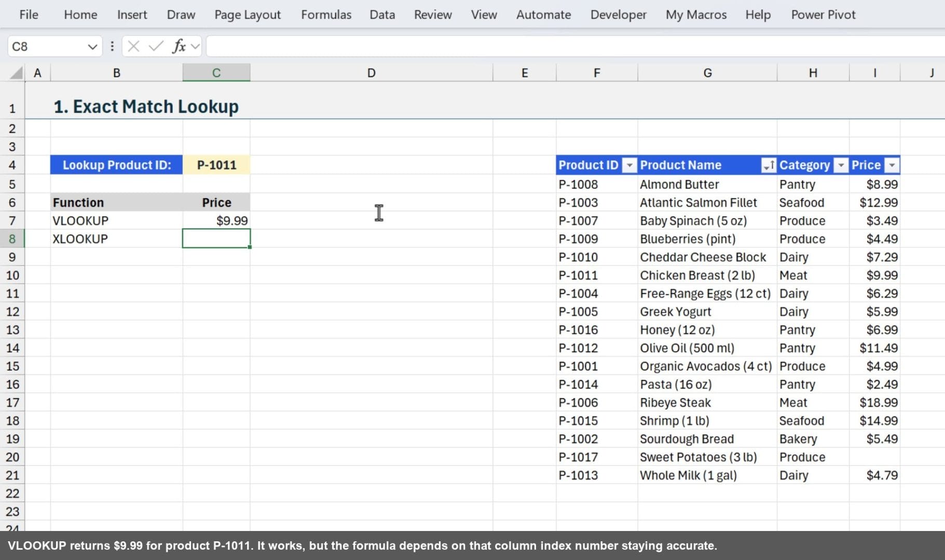Click the Cancel (X) icon in the formula bar

[133, 46]
